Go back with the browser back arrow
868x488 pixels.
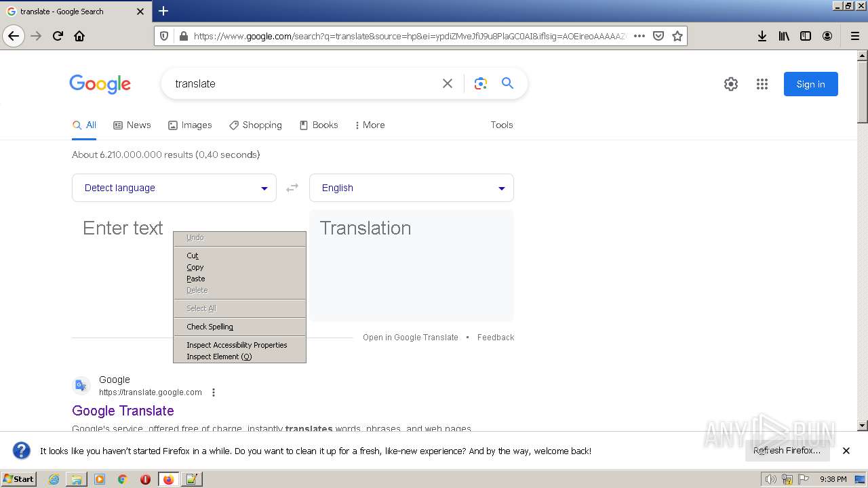[14, 36]
